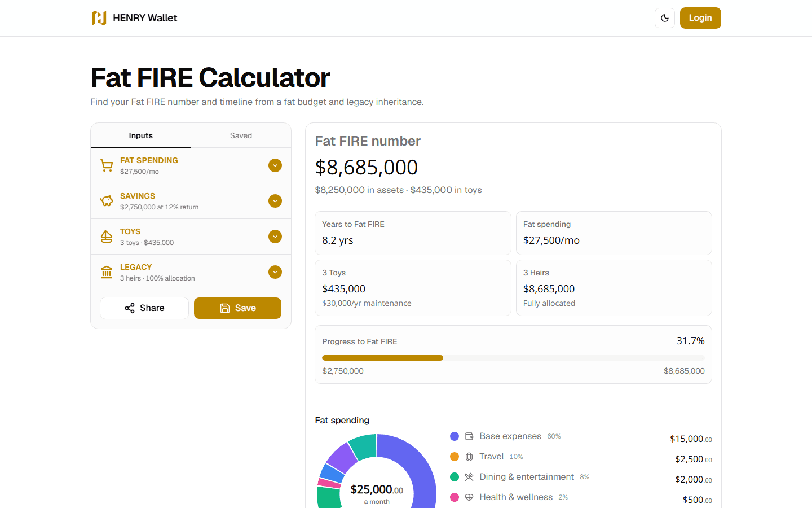Click the Fat spending $27,500/mo card
812x508 pixels.
click(x=614, y=233)
